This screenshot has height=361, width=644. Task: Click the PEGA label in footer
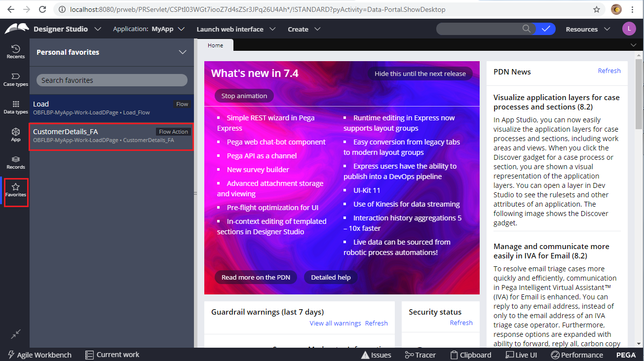(x=626, y=355)
